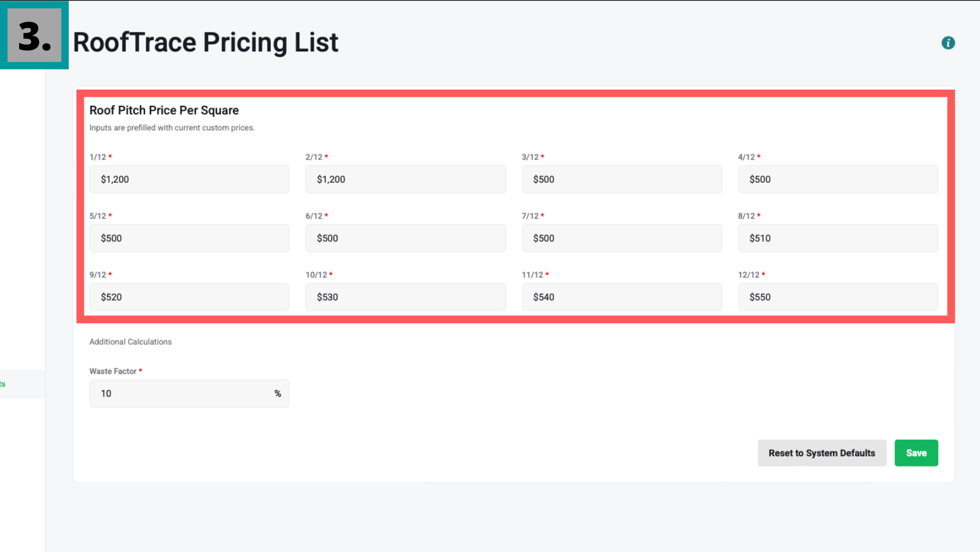Click the 9/12 price showing $520
This screenshot has width=980, height=552.
(x=189, y=297)
